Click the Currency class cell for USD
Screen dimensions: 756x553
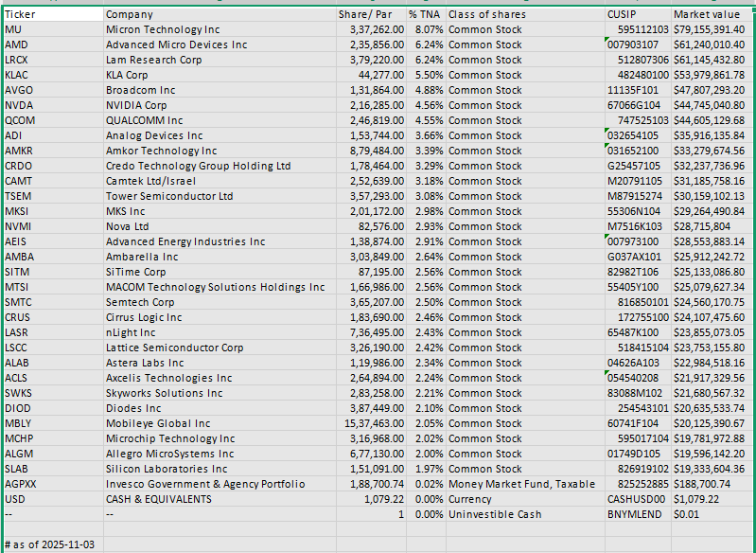(523, 499)
